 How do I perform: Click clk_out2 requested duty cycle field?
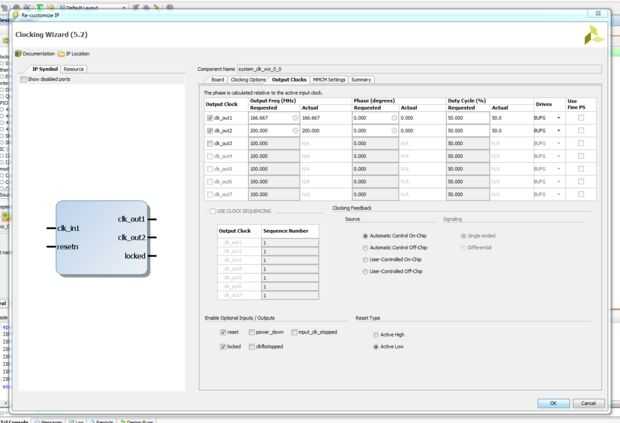[x=468, y=130]
